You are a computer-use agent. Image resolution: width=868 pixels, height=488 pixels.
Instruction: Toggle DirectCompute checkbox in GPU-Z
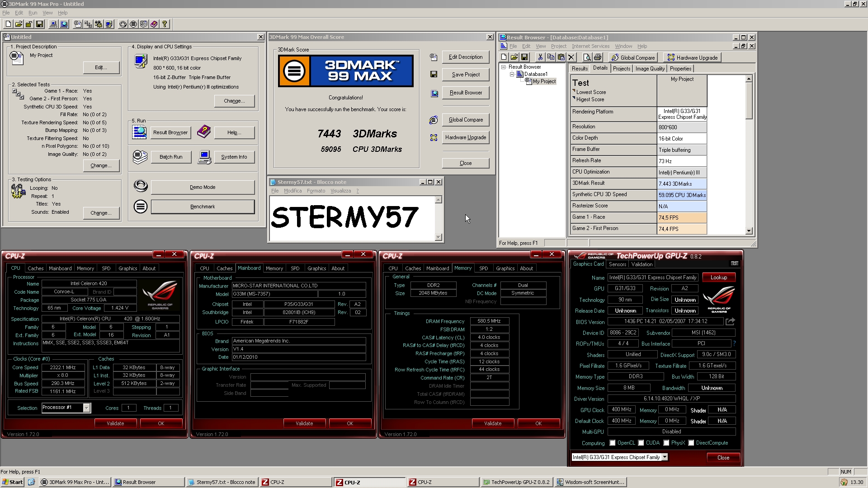[x=691, y=443]
